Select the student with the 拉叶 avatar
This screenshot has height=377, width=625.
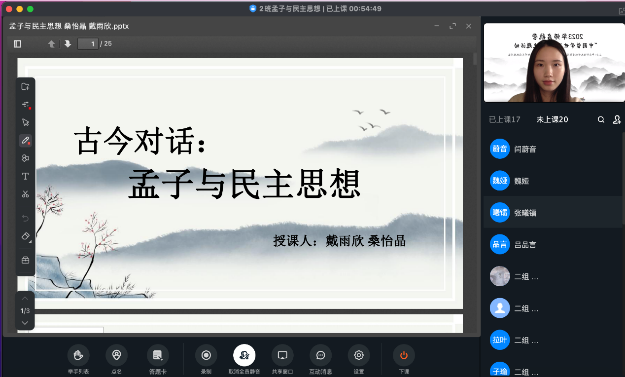coord(554,340)
